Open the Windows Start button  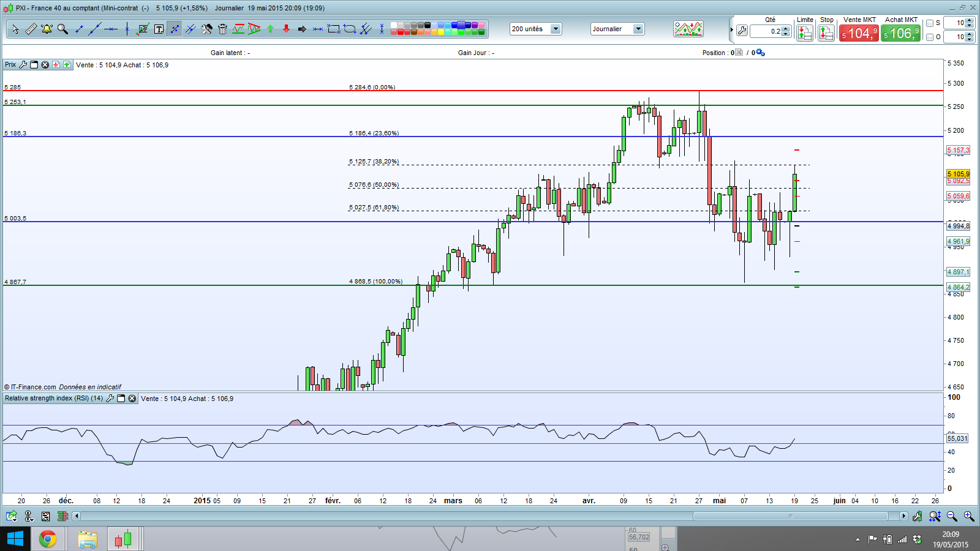[x=15, y=539]
